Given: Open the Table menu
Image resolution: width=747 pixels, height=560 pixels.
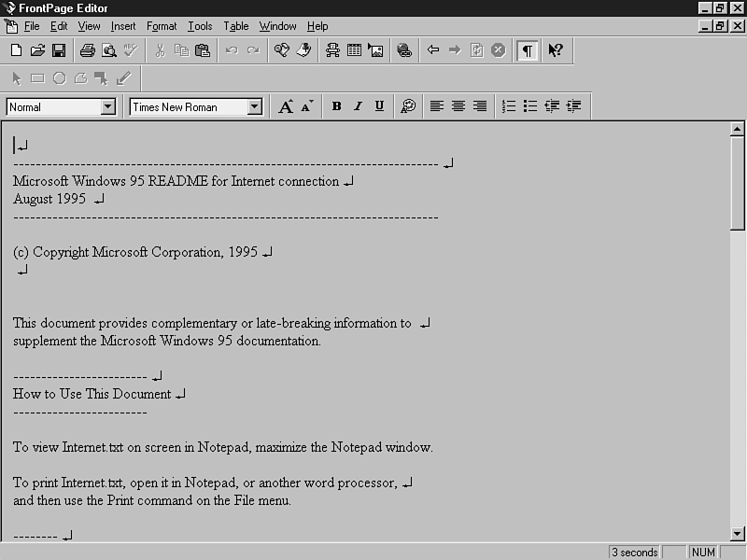Looking at the screenshot, I should 236,26.
